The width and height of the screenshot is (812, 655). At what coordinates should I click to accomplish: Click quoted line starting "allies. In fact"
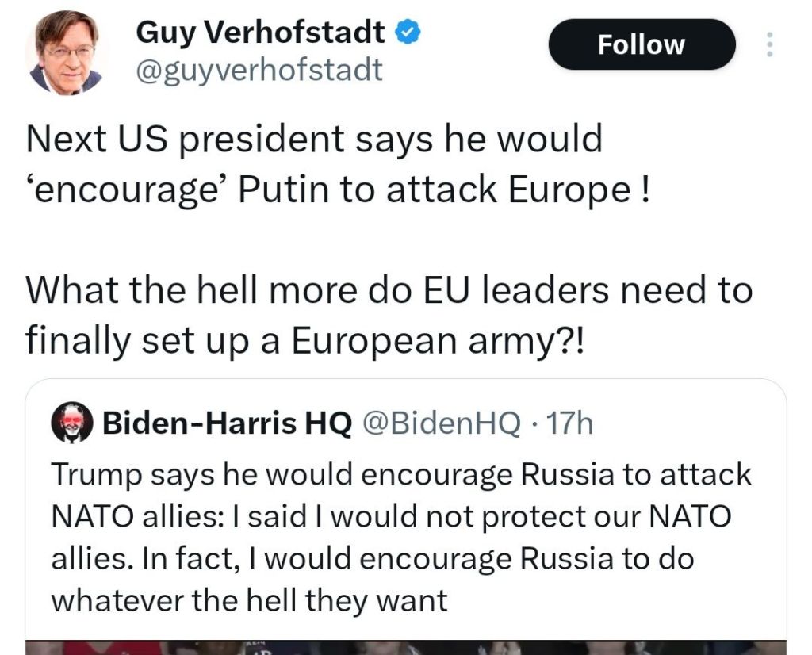pyautogui.click(x=372, y=558)
